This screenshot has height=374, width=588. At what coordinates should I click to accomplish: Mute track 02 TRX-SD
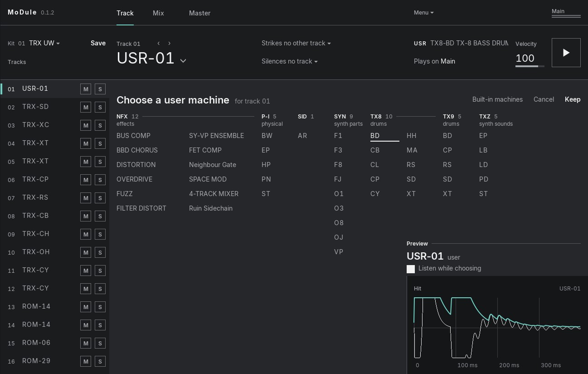click(86, 107)
